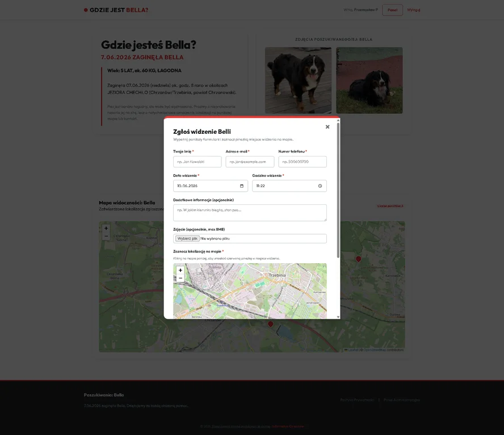
Task: Click the Nie wybrano pliku text
Action: (x=215, y=238)
